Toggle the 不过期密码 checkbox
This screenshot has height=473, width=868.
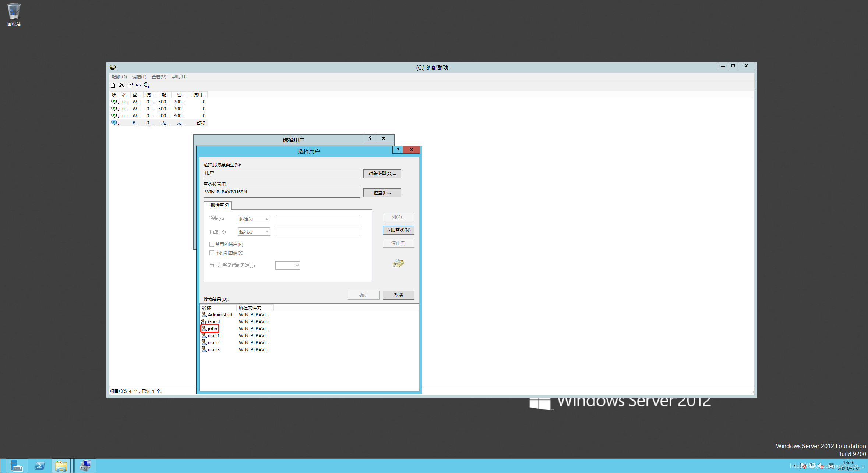(212, 253)
